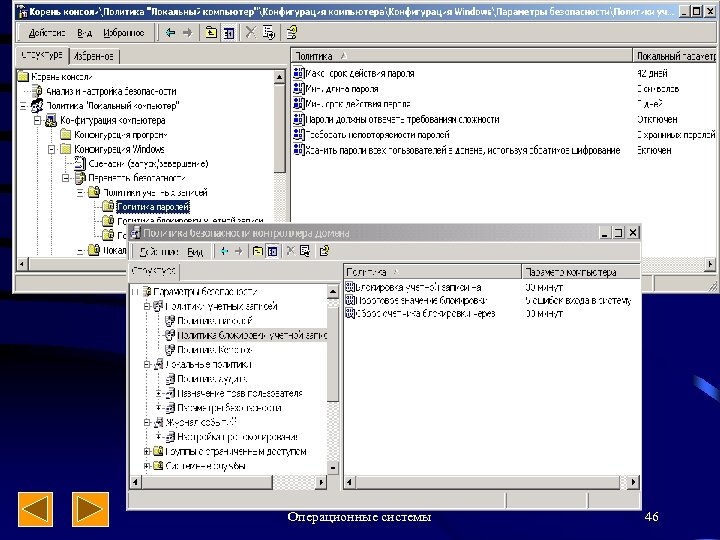Switch to the Структура tab in the console window
The width and height of the screenshot is (720, 540).
pyautogui.click(x=42, y=55)
